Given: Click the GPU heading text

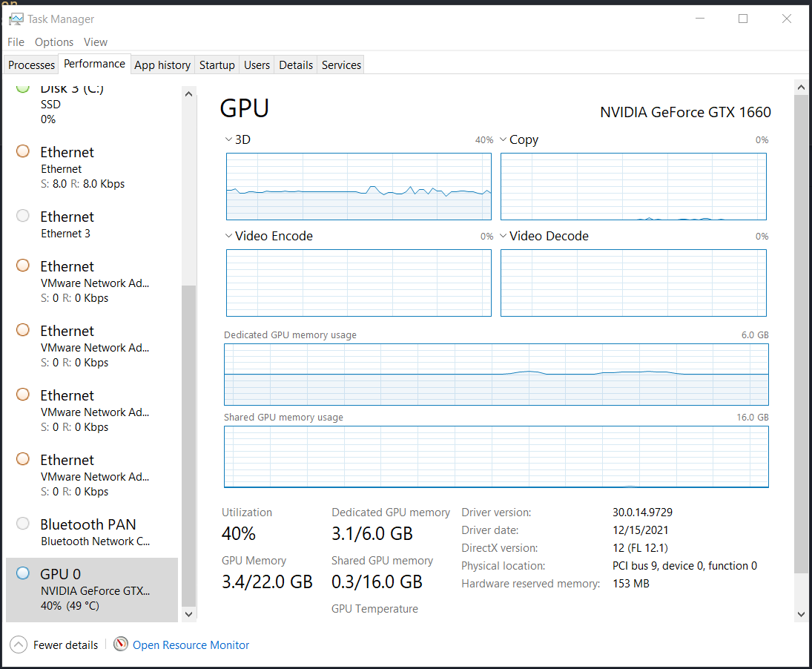Looking at the screenshot, I should point(245,108).
